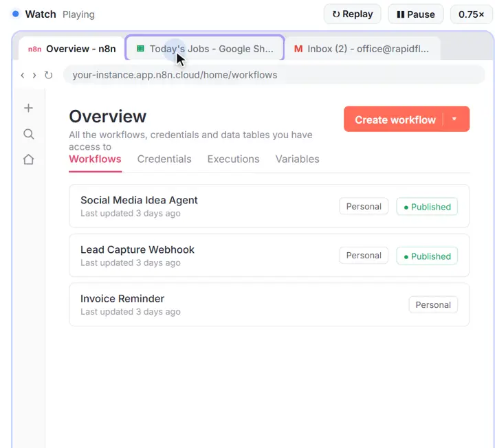
Task: Click Published badge on Lead Capture Webhook
Action: [427, 256]
